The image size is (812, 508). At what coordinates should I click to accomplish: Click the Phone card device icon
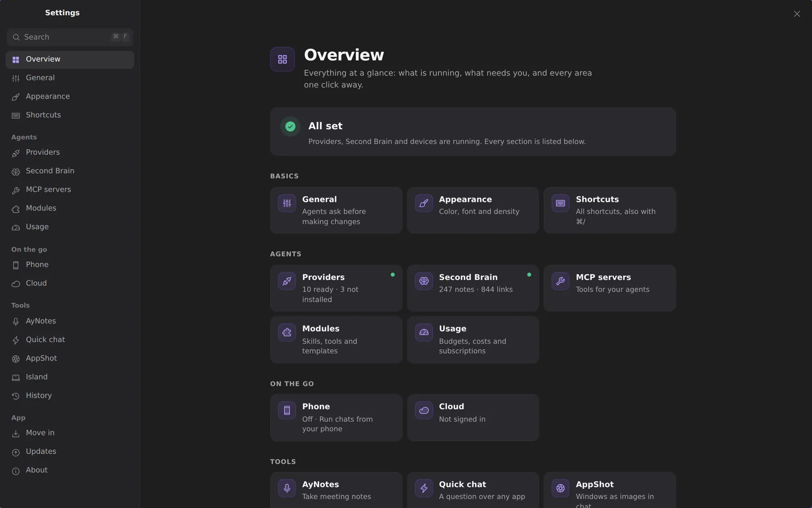pyautogui.click(x=287, y=410)
